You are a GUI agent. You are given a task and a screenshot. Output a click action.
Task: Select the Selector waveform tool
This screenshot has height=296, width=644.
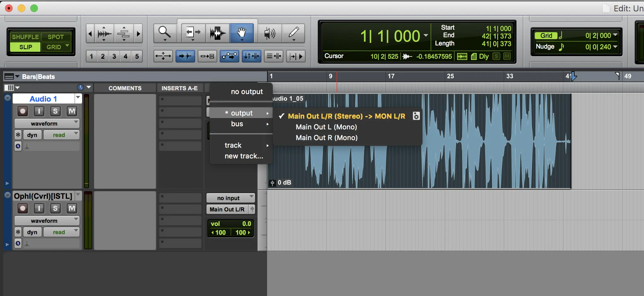218,33
